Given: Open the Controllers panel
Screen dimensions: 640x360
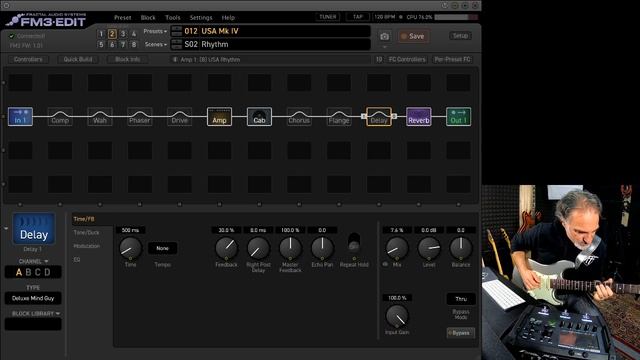Looking at the screenshot, I should point(28,60).
